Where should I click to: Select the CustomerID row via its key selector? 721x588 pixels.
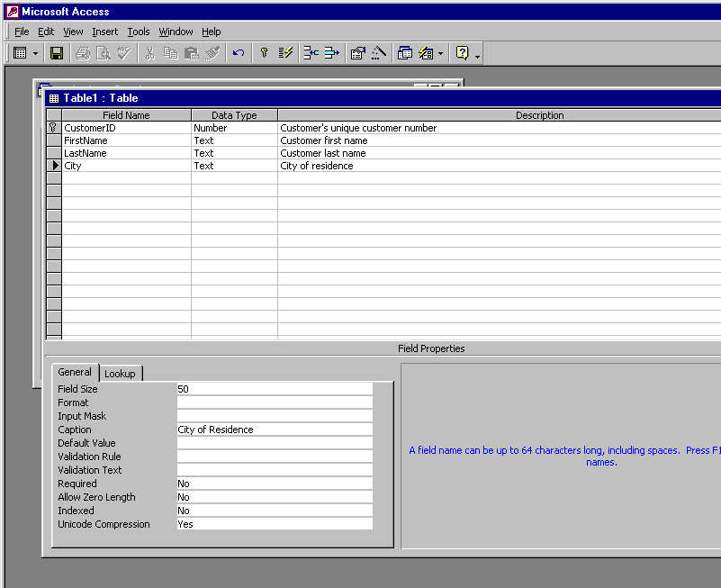tap(54, 128)
